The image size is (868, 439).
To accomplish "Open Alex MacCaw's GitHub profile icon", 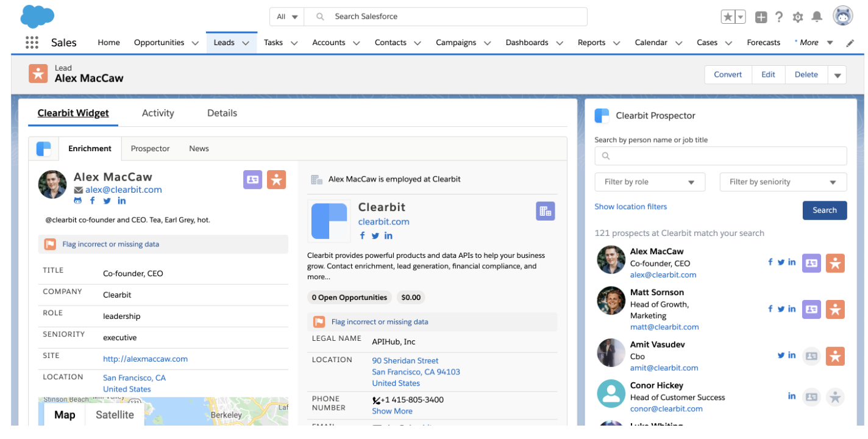I will [78, 201].
